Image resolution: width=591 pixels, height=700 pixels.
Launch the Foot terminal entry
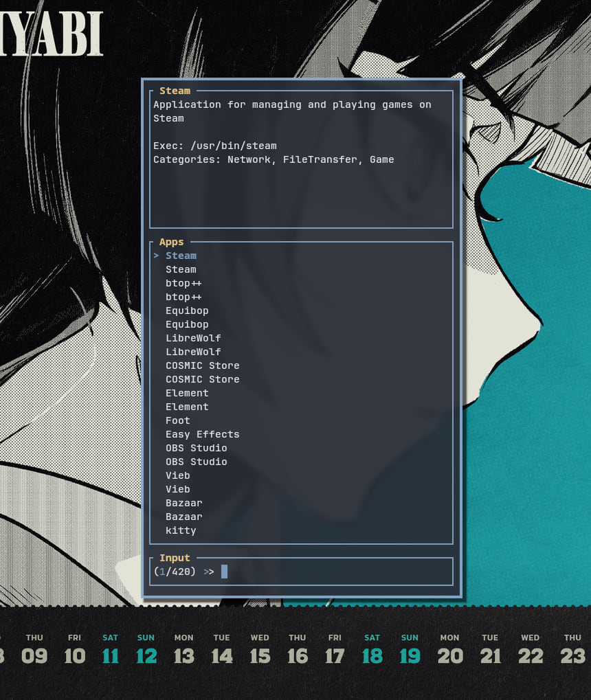point(177,420)
